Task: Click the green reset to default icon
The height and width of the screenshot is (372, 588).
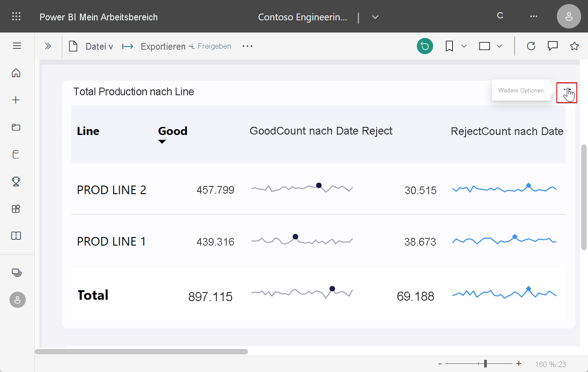Action: click(425, 46)
